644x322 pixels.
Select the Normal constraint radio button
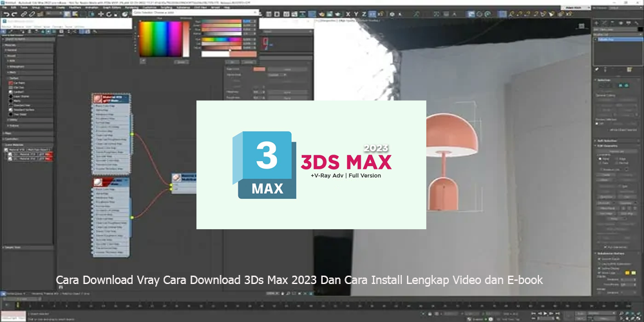point(616,163)
